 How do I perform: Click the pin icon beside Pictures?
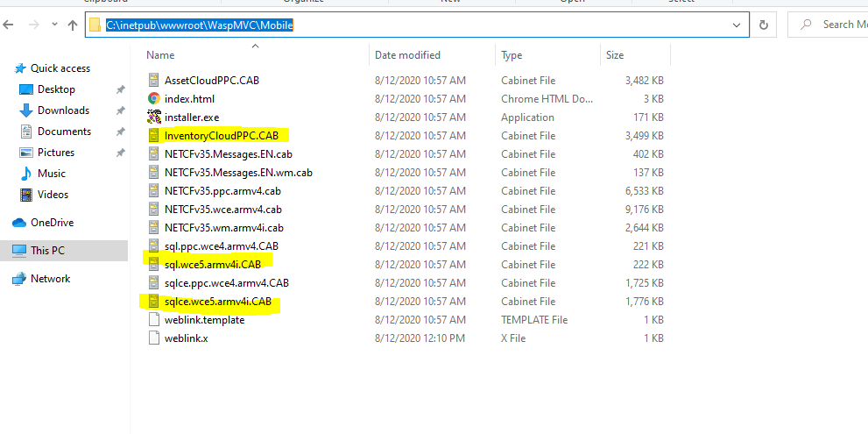pos(120,153)
